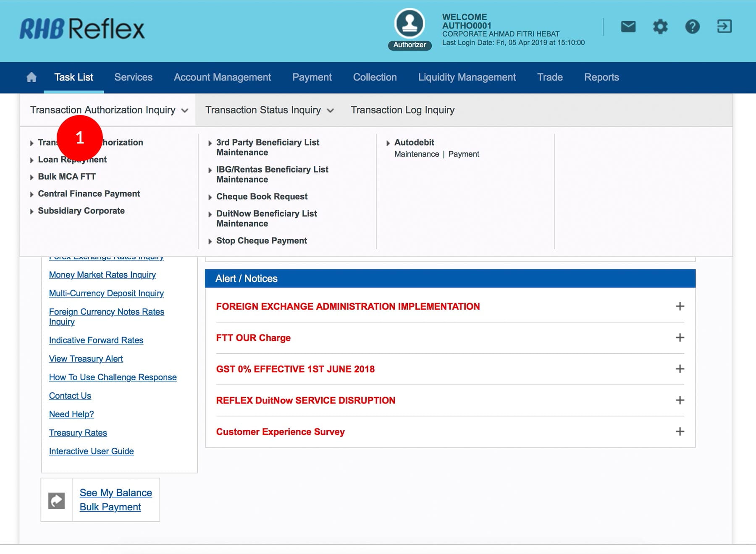This screenshot has width=756, height=554.
Task: Collapse Transaction Authorization Inquiry dropdown
Action: point(109,110)
